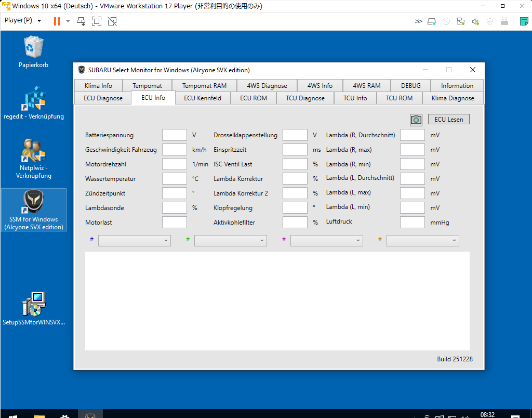Click the Batteriespannung value field

(174, 135)
